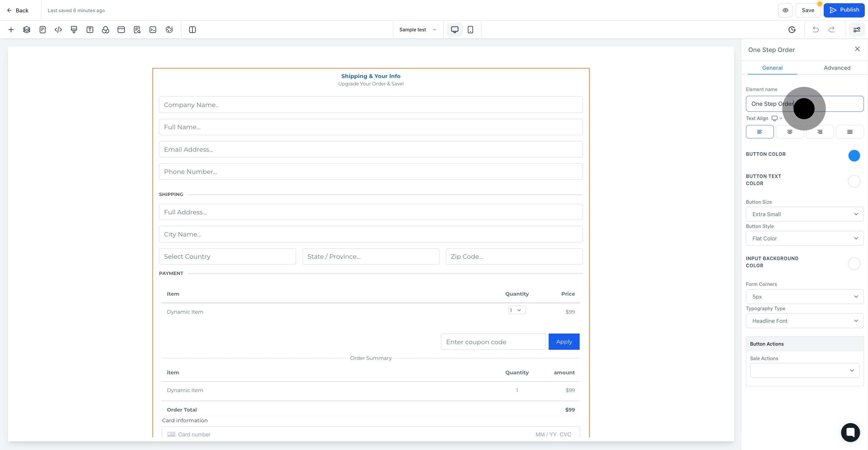
Task: Click the Save button
Action: pyautogui.click(x=808, y=10)
